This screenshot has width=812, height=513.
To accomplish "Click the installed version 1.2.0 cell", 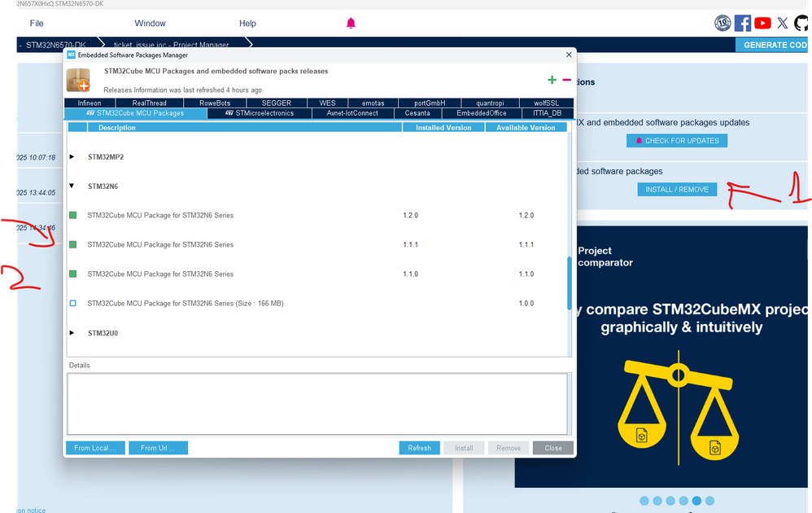I will [411, 215].
